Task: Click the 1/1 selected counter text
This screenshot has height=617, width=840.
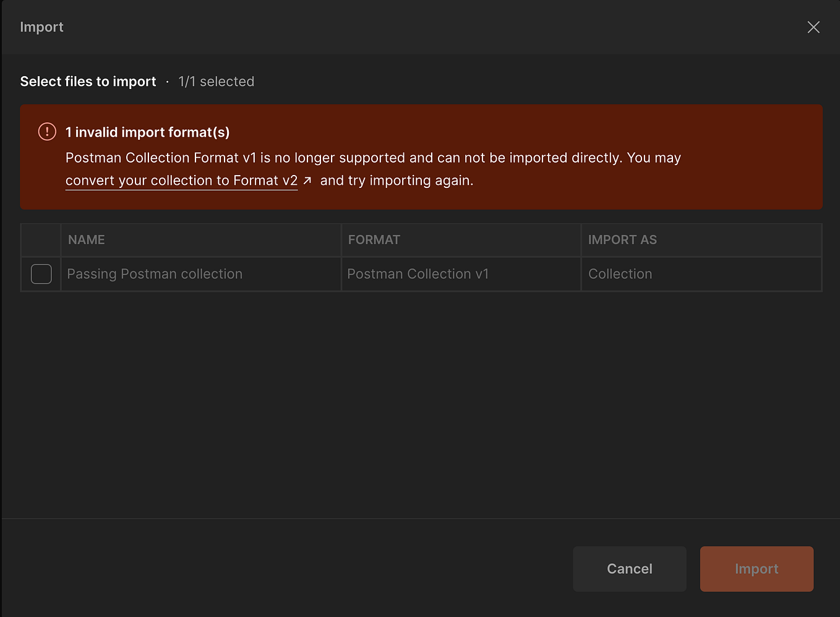Action: (x=216, y=82)
